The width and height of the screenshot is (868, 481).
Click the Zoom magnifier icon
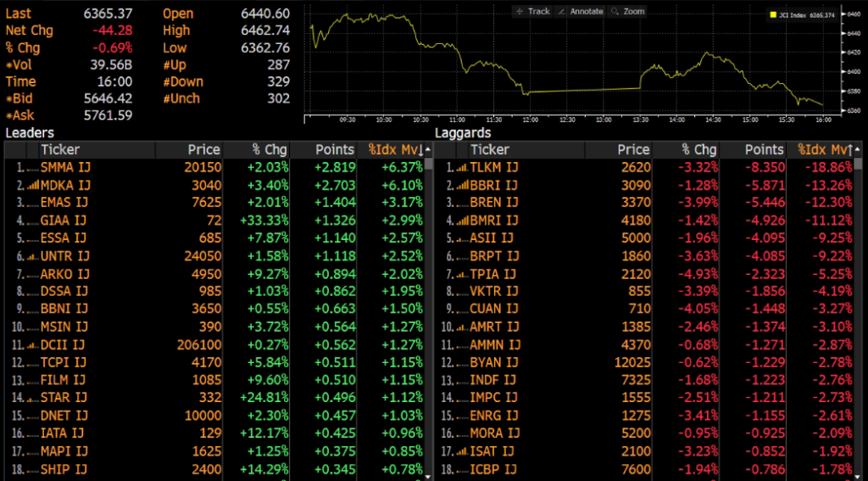(x=615, y=11)
